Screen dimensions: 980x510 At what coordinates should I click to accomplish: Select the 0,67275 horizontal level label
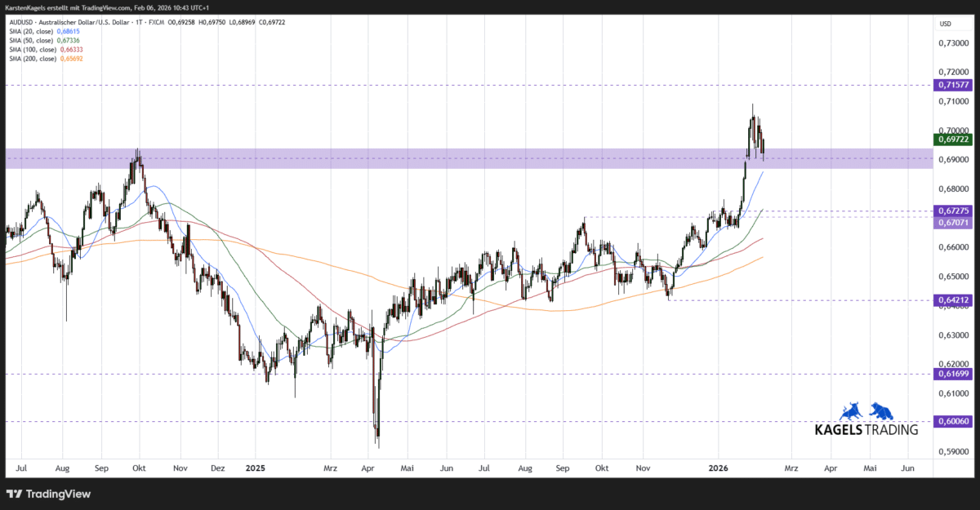(952, 211)
